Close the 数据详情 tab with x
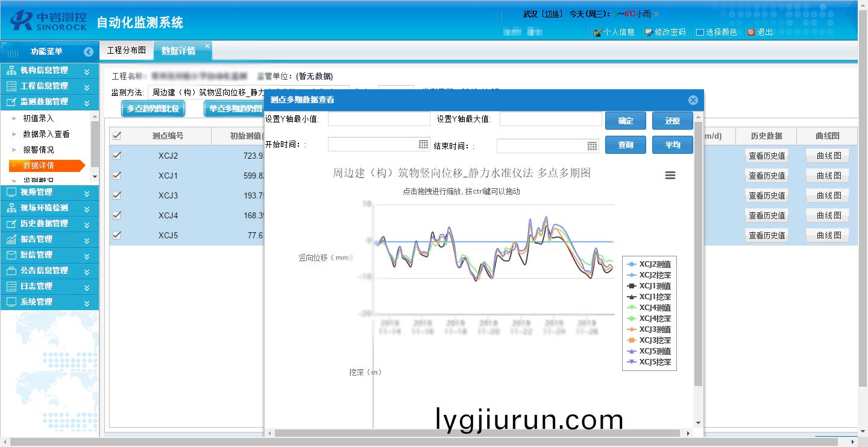The width and height of the screenshot is (868, 447). (x=207, y=46)
